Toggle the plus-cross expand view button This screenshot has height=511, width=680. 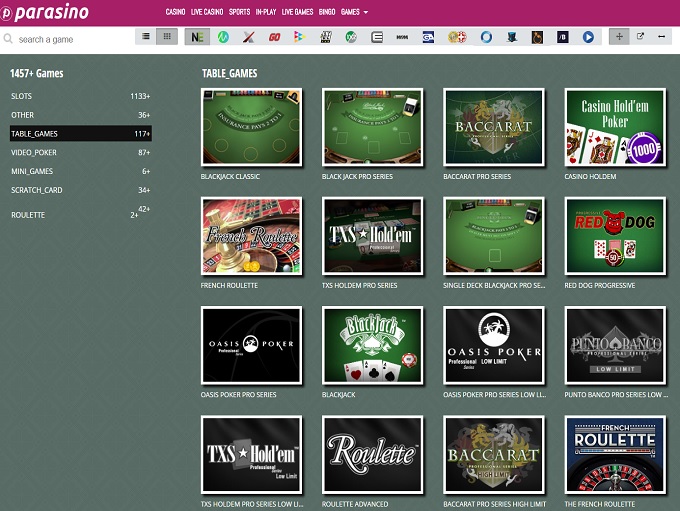pyautogui.click(x=619, y=36)
